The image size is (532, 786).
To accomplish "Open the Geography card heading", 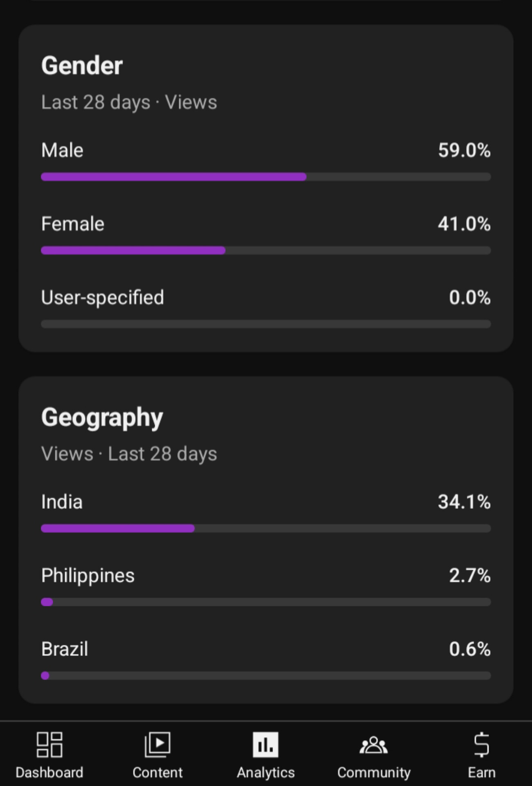I will [x=102, y=417].
